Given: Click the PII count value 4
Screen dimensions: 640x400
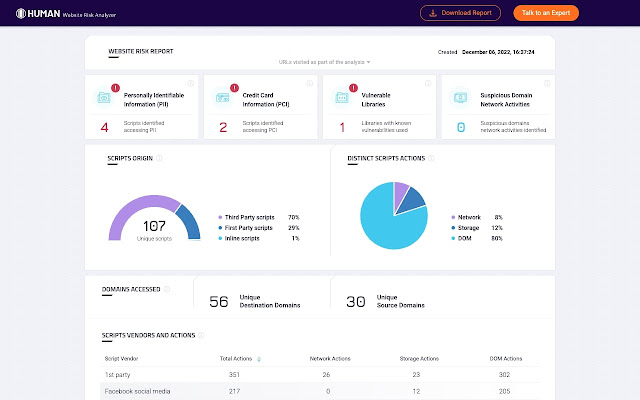Looking at the screenshot, I should [104, 127].
